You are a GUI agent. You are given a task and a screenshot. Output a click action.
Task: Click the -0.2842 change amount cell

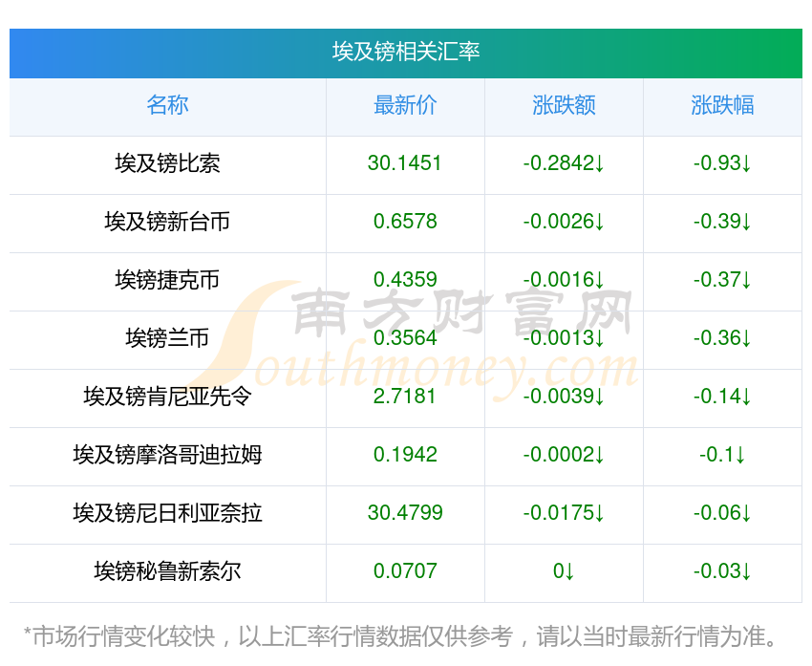(x=564, y=163)
